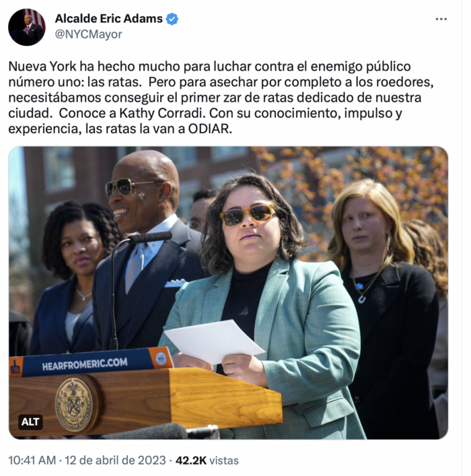Open the 42.2K vistas view count
Image resolution: width=471 pixels, height=476 pixels.
point(207,461)
